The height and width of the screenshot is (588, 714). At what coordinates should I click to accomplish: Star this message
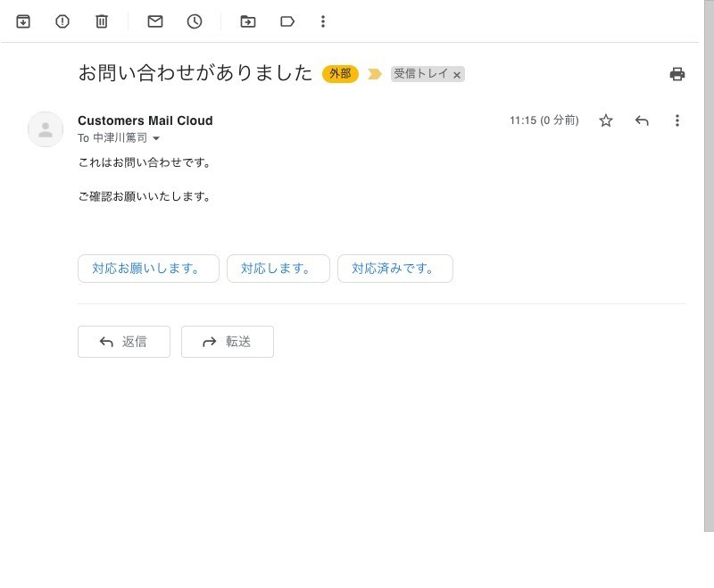click(x=606, y=120)
